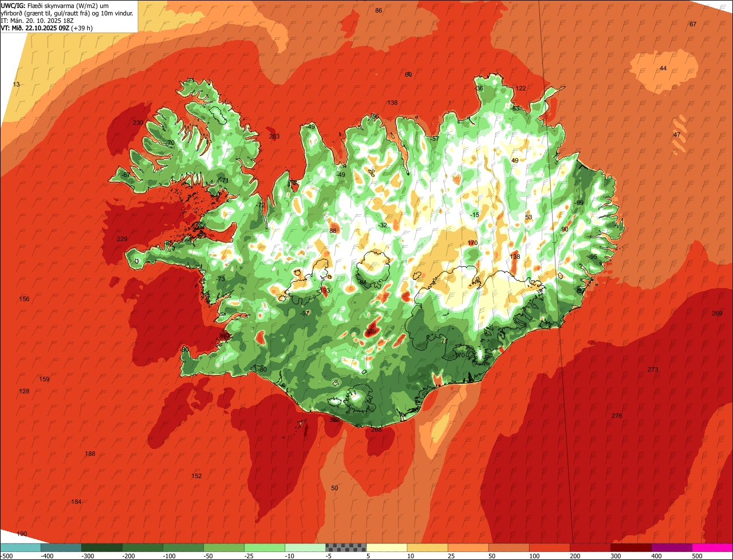Click the value -80 in southwest Iceland

(x=262, y=370)
